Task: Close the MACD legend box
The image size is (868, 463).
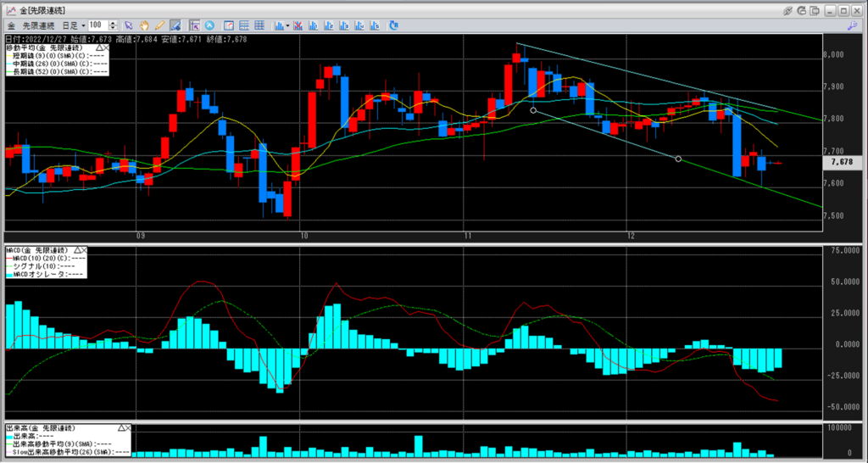Action: pos(84,250)
